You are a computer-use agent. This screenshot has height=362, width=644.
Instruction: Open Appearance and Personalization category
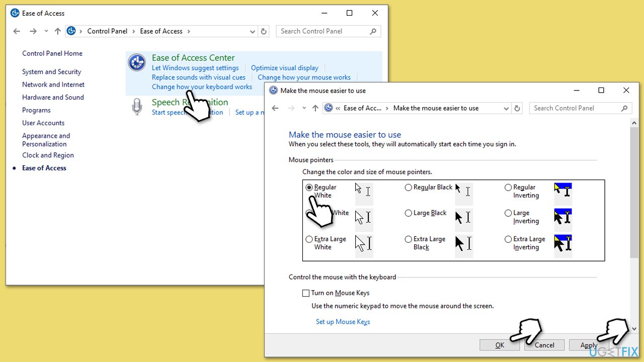(46, 140)
